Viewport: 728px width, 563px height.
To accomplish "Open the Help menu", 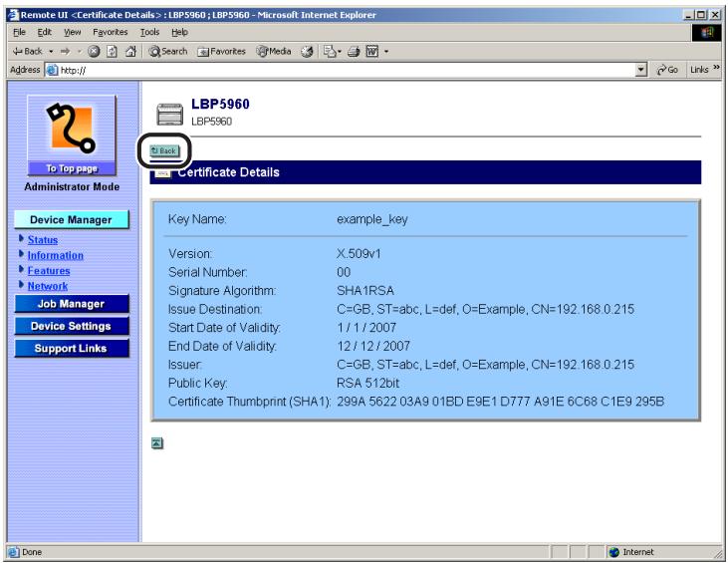I will click(179, 32).
